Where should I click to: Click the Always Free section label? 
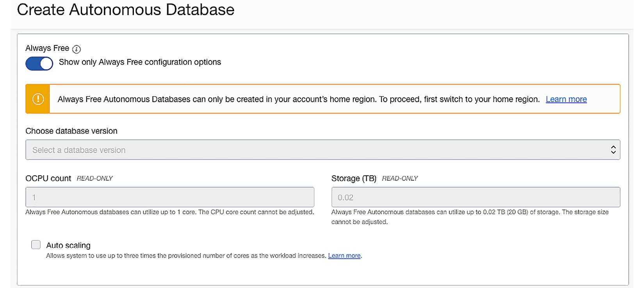pos(47,48)
